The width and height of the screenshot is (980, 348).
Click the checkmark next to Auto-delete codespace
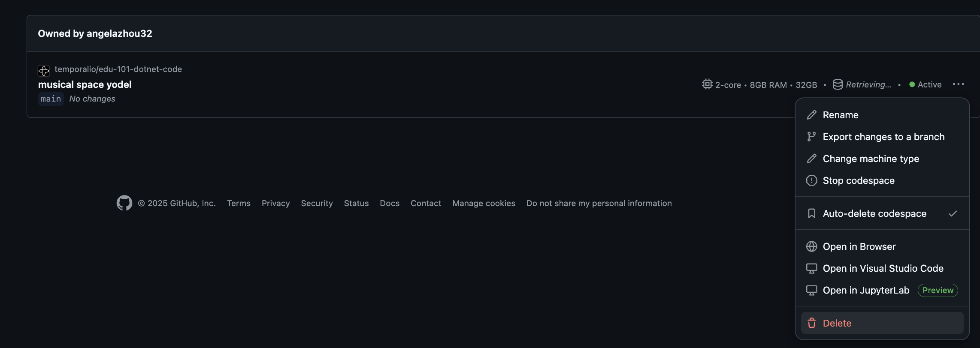[953, 213]
